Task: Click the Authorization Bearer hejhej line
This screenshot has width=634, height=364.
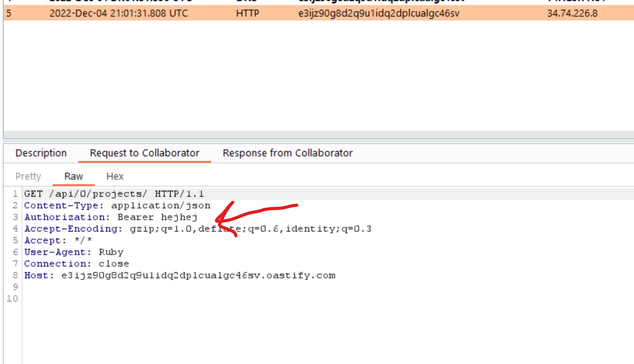Action: [x=111, y=217]
